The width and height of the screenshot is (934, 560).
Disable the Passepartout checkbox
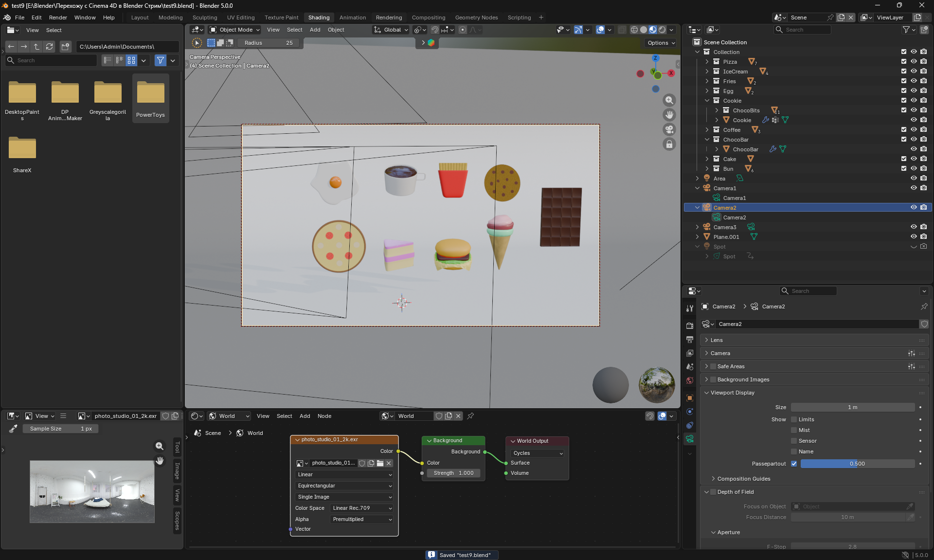tap(794, 464)
